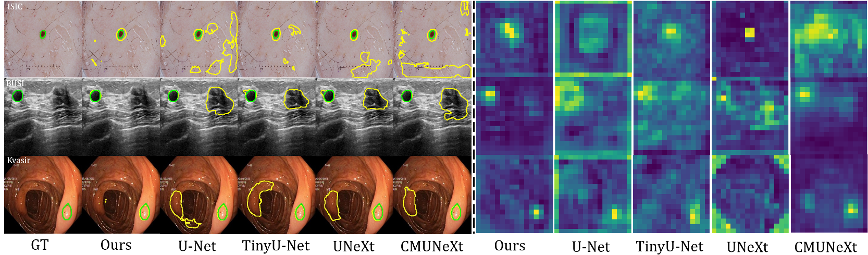Open the BUSI segmentation result for Ours
Screen dimensions: 868x255
click(121, 117)
